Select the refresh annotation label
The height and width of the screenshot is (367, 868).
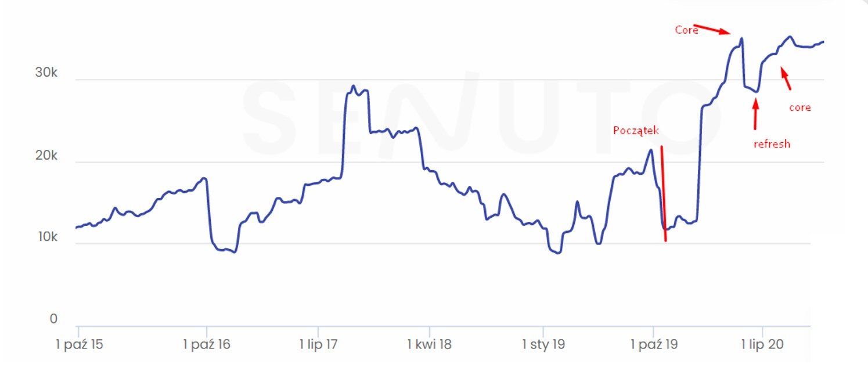(x=772, y=144)
